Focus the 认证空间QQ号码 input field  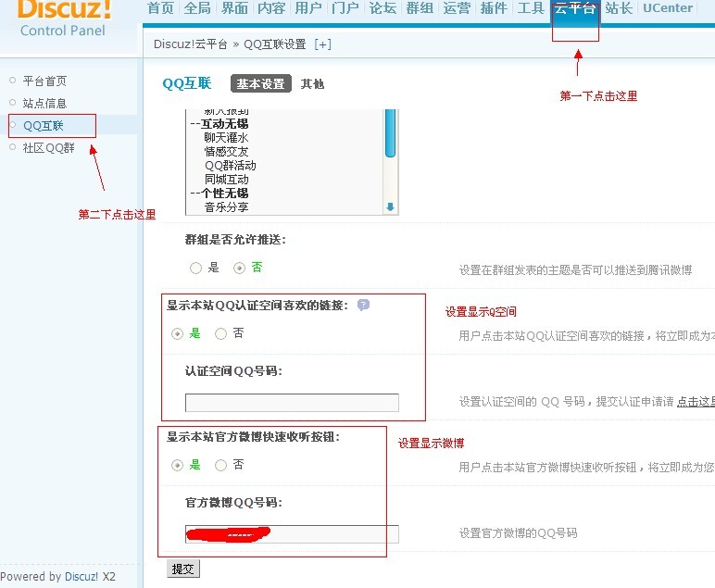292,403
